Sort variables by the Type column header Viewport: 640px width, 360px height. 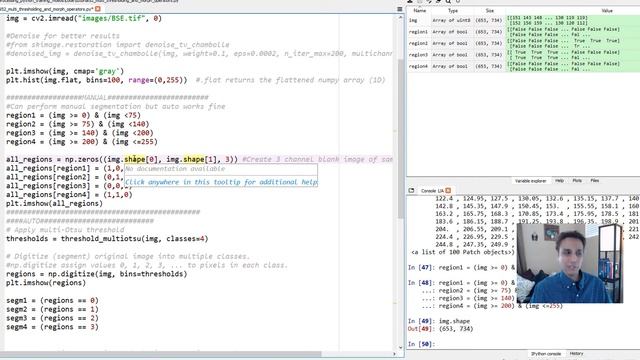pos(453,11)
